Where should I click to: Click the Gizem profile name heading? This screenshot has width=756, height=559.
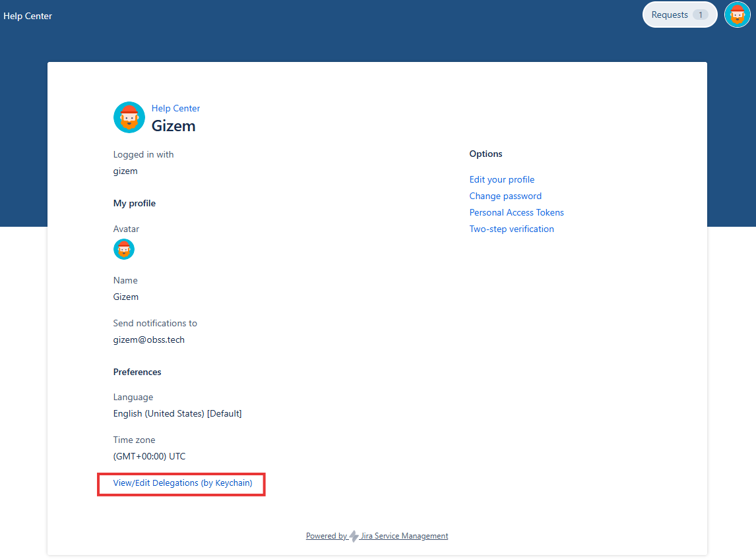(x=173, y=125)
